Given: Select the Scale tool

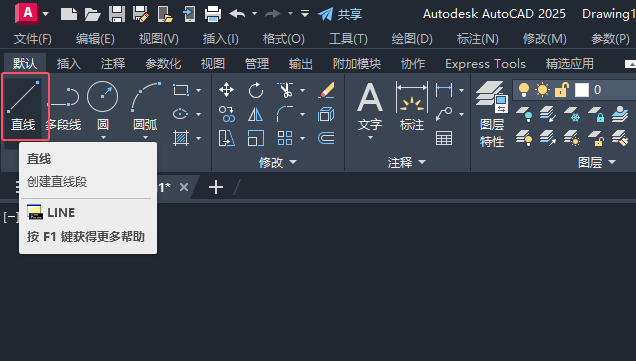Looking at the screenshot, I should click(x=256, y=138).
